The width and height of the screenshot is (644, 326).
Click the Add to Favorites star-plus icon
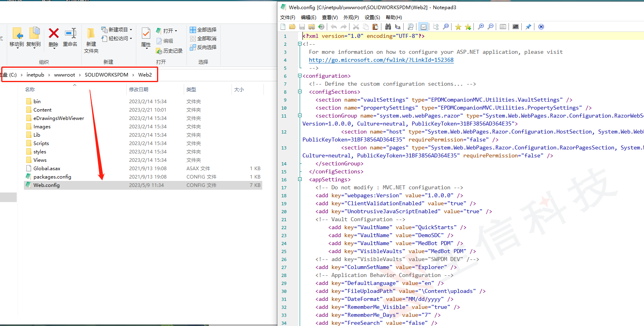[468, 27]
